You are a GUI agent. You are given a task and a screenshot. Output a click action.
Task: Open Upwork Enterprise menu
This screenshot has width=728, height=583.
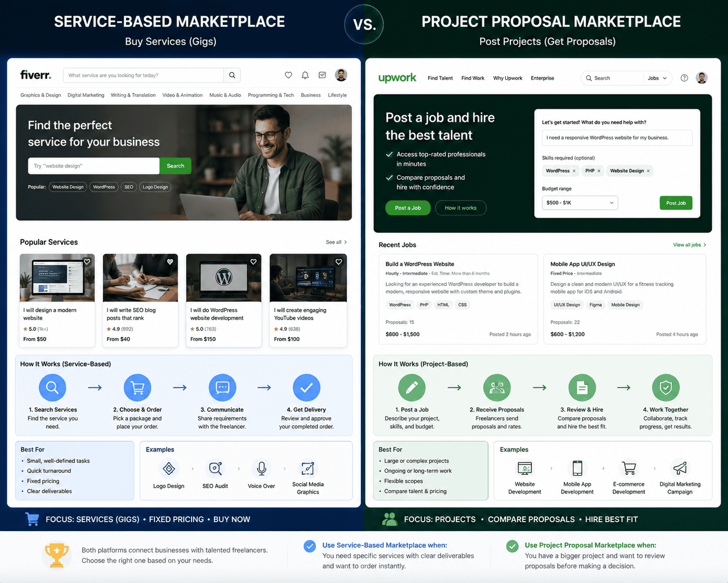click(x=543, y=78)
